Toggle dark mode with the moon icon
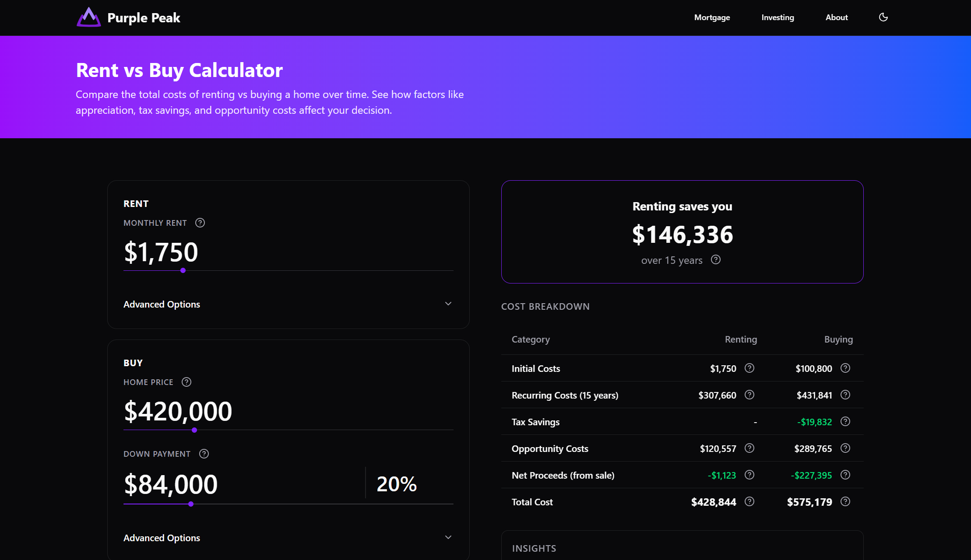This screenshot has height=560, width=971. coord(883,17)
